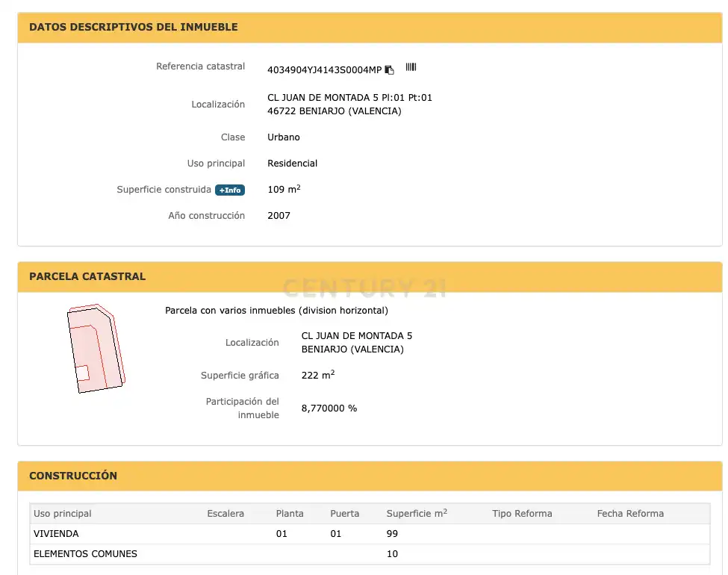Click the 222 m² superficie gráfica value
The height and width of the screenshot is (575, 728).
point(318,375)
